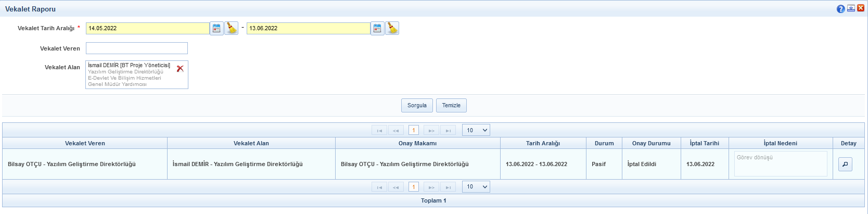The height and width of the screenshot is (214, 868).
Task: Open calendar picker for start date 14.05.2022
Action: click(216, 28)
